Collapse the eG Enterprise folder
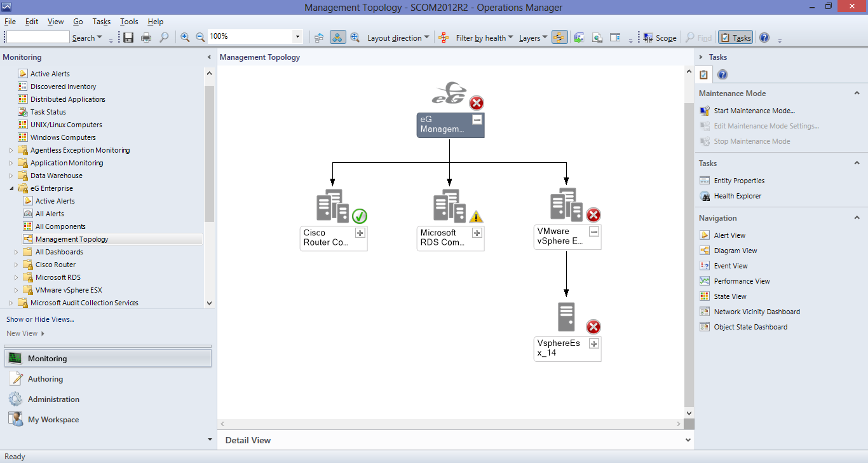 coord(11,188)
